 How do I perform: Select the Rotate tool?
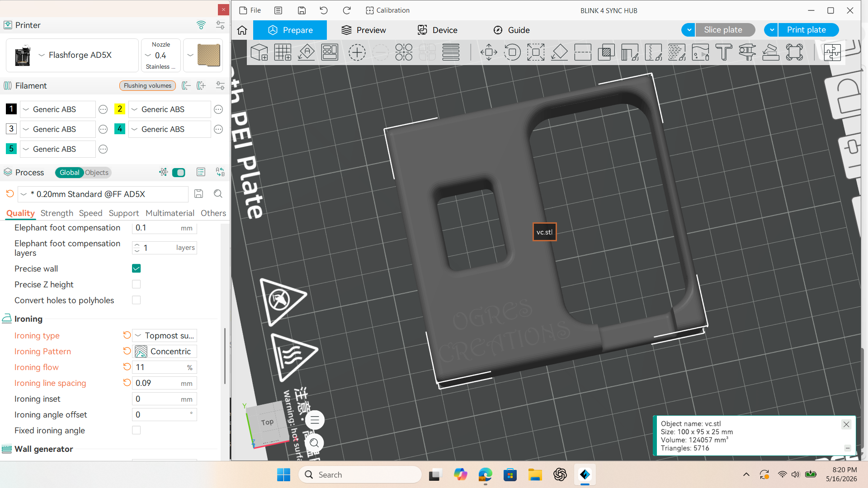tap(512, 52)
